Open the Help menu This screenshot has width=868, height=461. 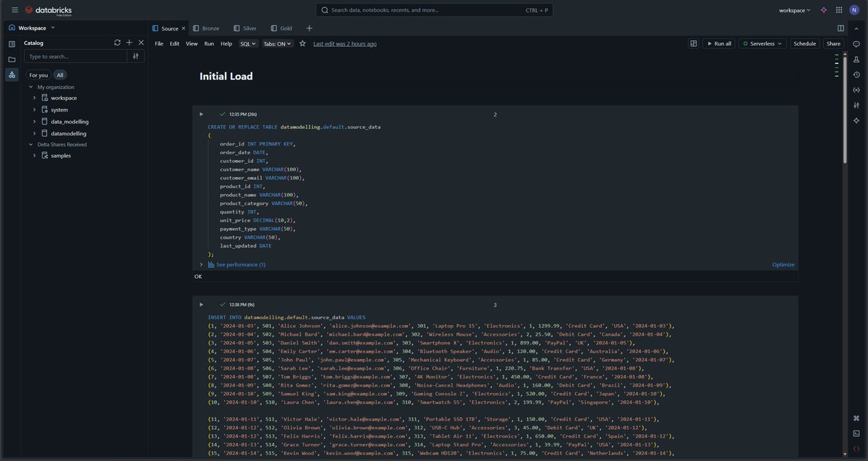point(226,43)
